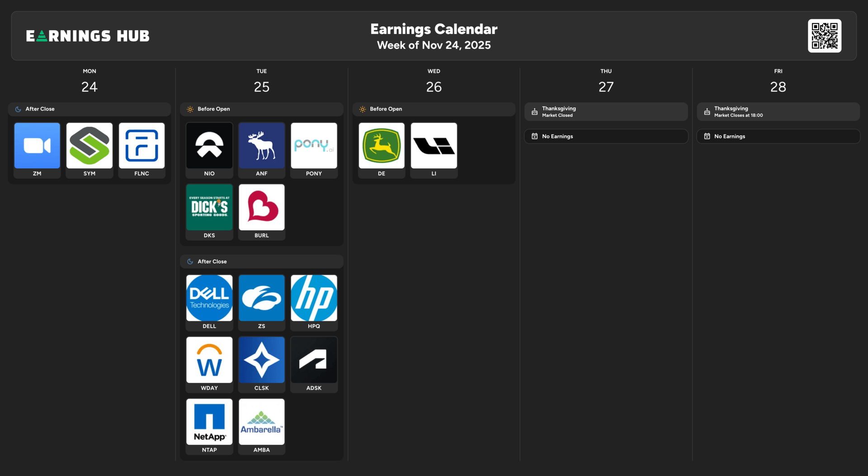
Task: Select Wednesday 26 day header
Action: [x=434, y=81]
